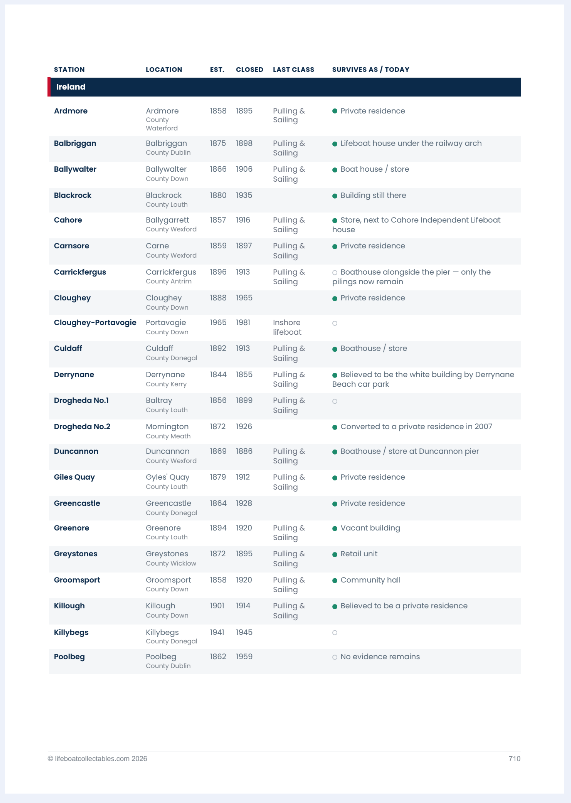The width and height of the screenshot is (571, 803).
Task: Select the CLOSED column header
Action: click(249, 70)
